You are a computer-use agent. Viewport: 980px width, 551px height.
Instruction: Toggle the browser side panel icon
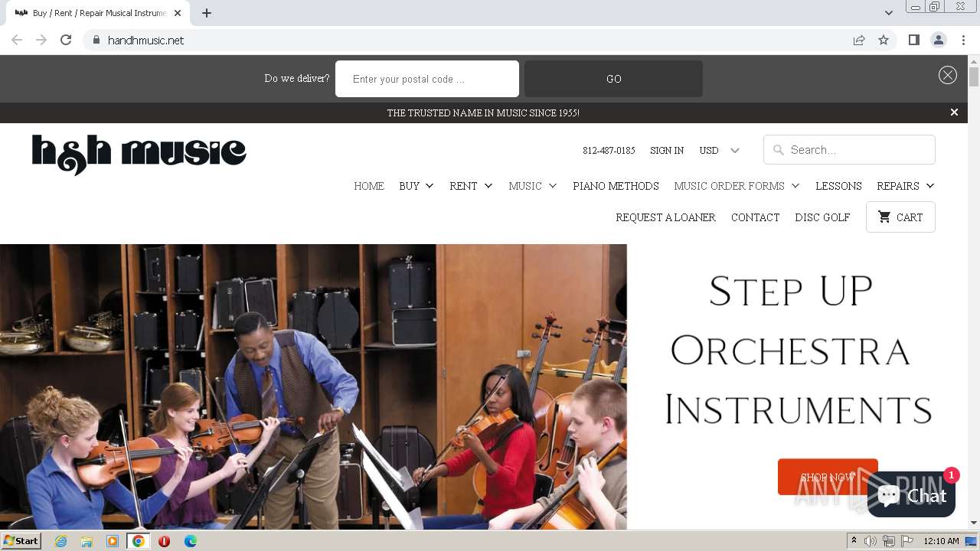pyautogui.click(x=913, y=40)
